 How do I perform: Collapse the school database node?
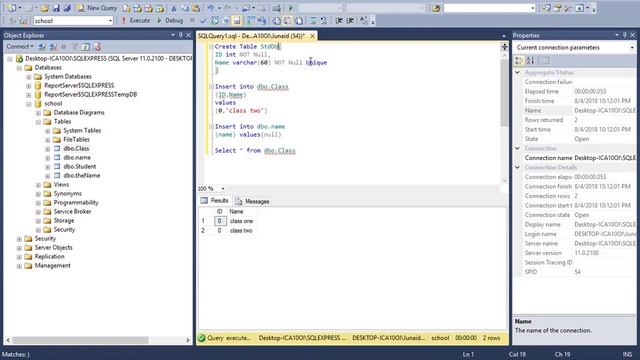point(29,104)
